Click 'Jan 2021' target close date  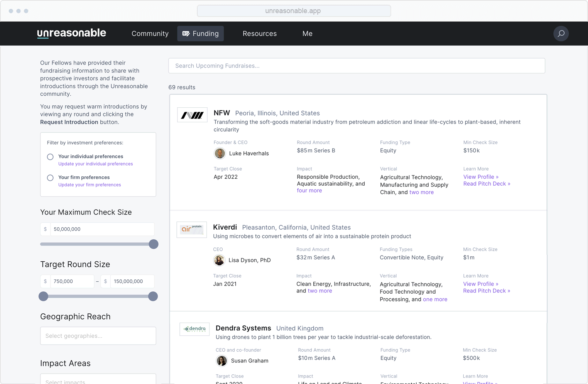pyautogui.click(x=225, y=284)
